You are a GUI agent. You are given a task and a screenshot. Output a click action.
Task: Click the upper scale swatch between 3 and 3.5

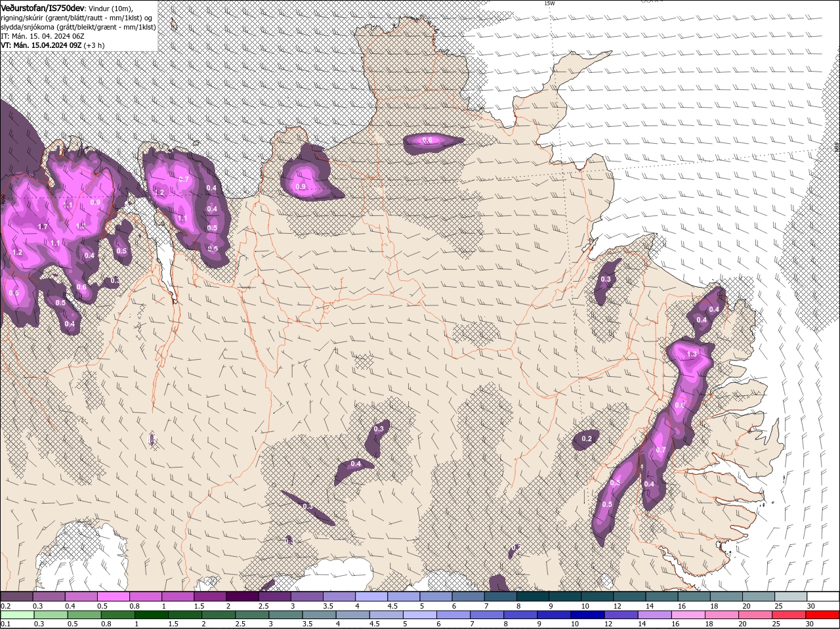(x=306, y=596)
